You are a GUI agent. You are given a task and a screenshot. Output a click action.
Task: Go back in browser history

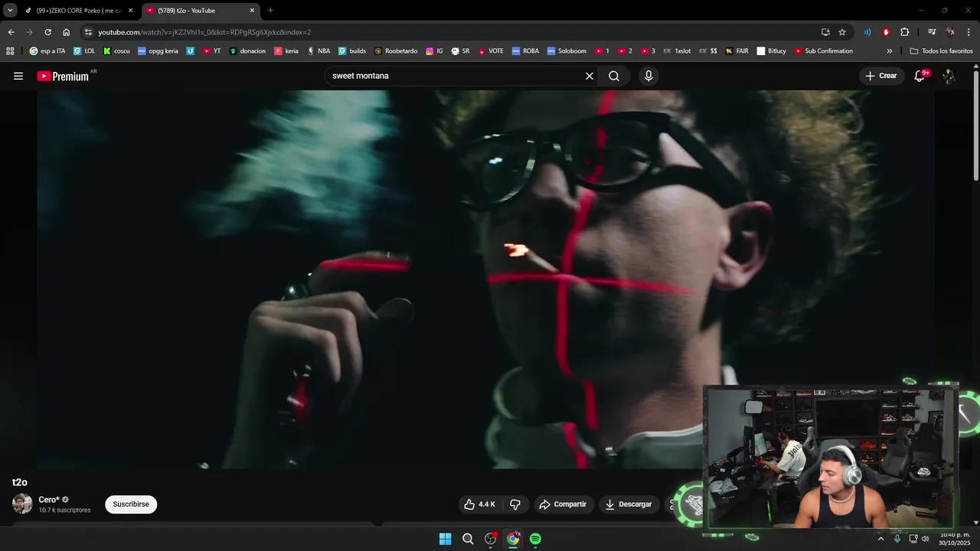point(11,32)
